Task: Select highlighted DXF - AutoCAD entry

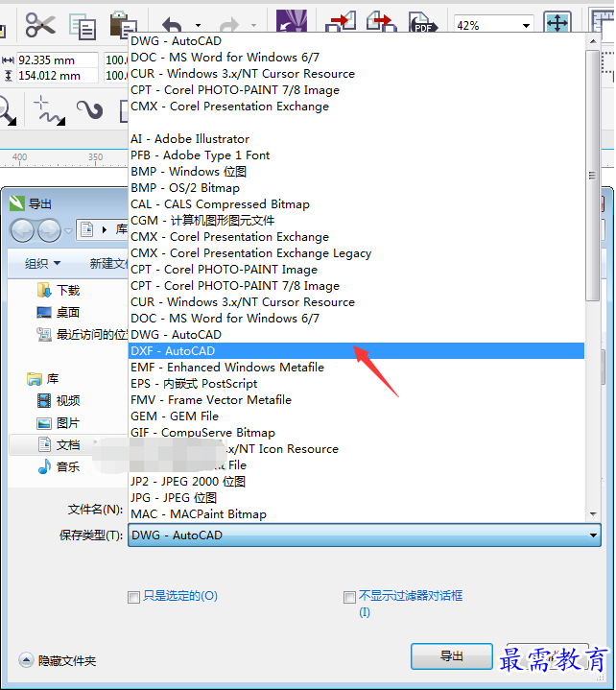Action: (x=357, y=351)
